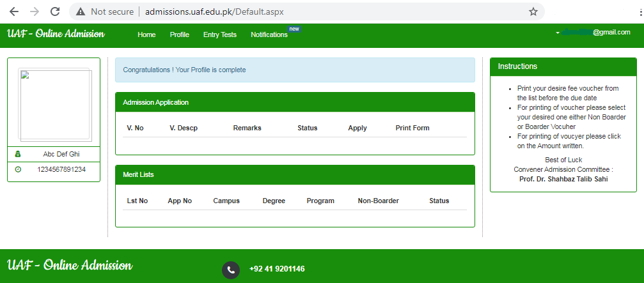Image resolution: width=644 pixels, height=283 pixels.
Task: Click the Non Boarder or Boarder Vocuher instruction
Action: 572,117
